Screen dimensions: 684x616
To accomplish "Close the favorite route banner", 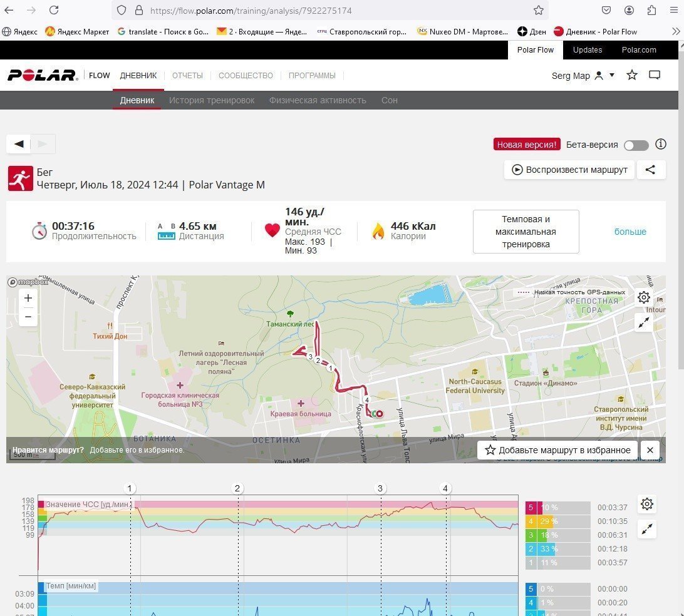I will (650, 450).
